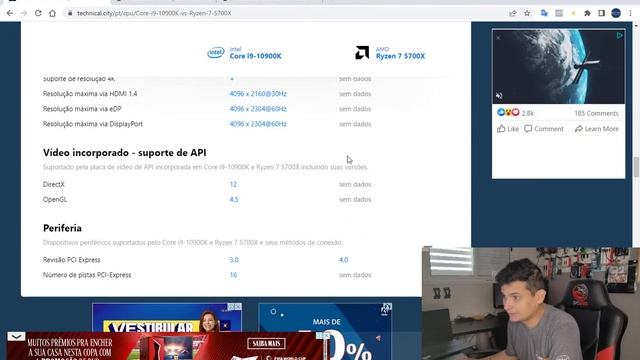Toggle the browser side panel
This screenshot has height=360, width=640.
click(601, 13)
